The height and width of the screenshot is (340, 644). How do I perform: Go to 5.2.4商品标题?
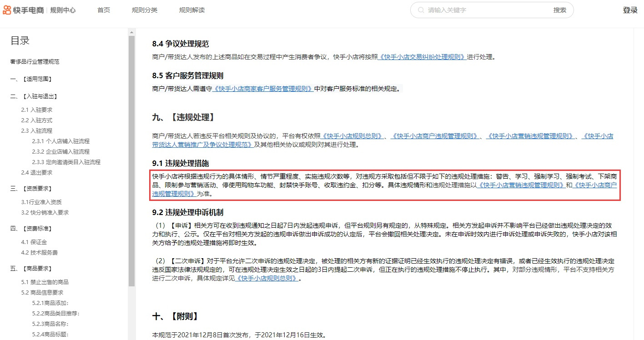(50, 335)
